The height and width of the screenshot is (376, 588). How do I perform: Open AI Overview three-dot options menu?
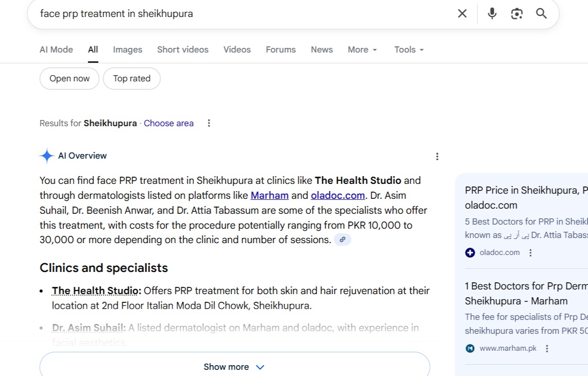coord(437,157)
